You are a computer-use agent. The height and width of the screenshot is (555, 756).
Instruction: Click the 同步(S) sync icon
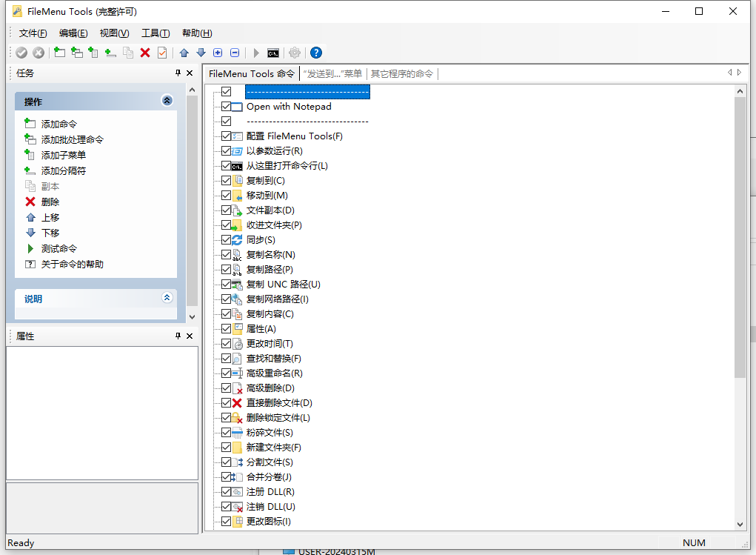237,240
